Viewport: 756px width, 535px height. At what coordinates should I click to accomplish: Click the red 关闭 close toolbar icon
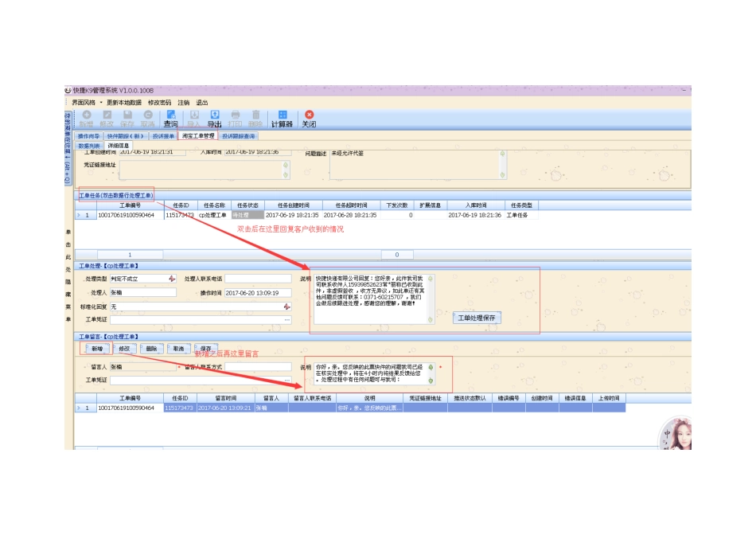pos(309,119)
